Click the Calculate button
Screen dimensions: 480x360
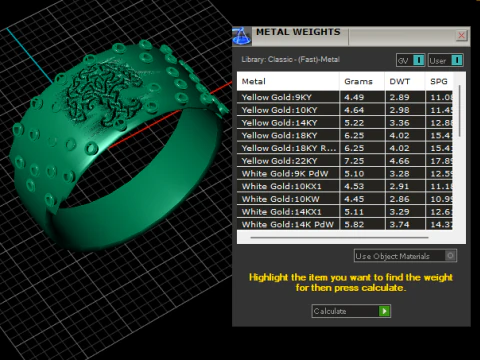click(x=351, y=311)
